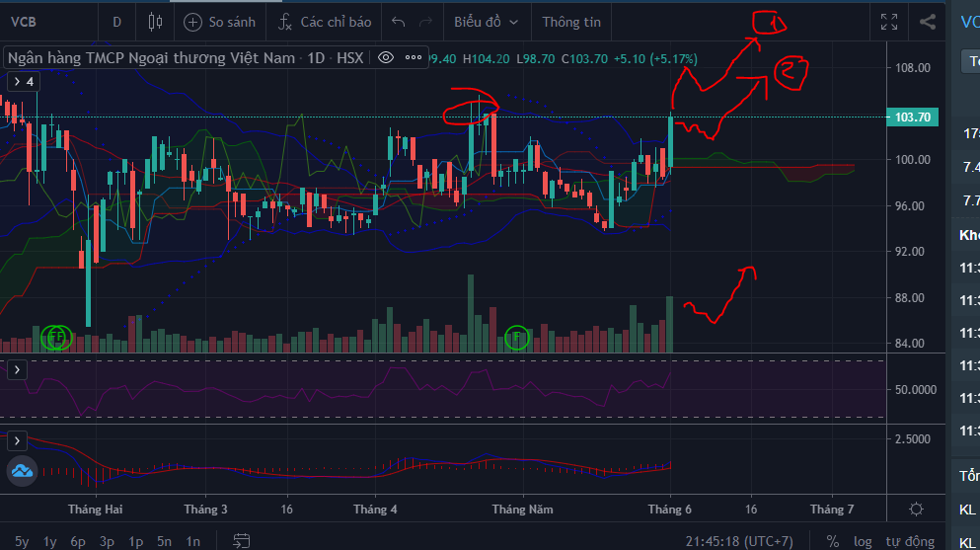Image resolution: width=980 pixels, height=550 pixels.
Task: Select the 5n time range
Action: click(164, 541)
